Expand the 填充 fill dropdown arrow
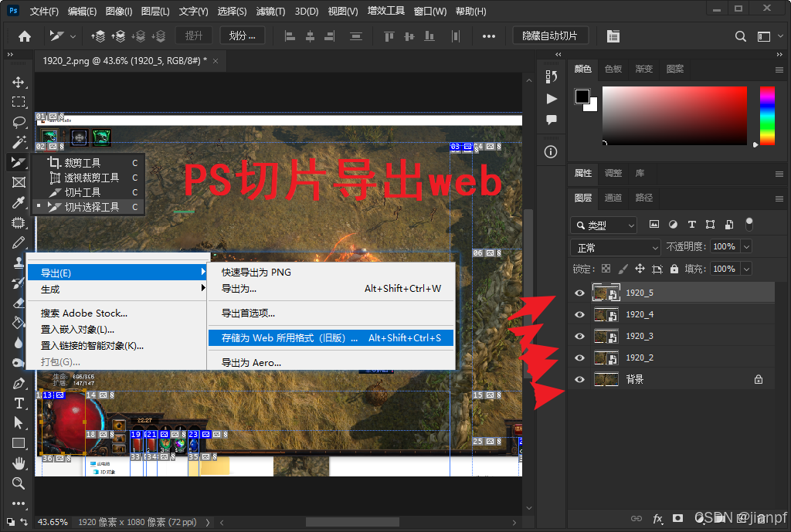The image size is (791, 532). pos(747,269)
